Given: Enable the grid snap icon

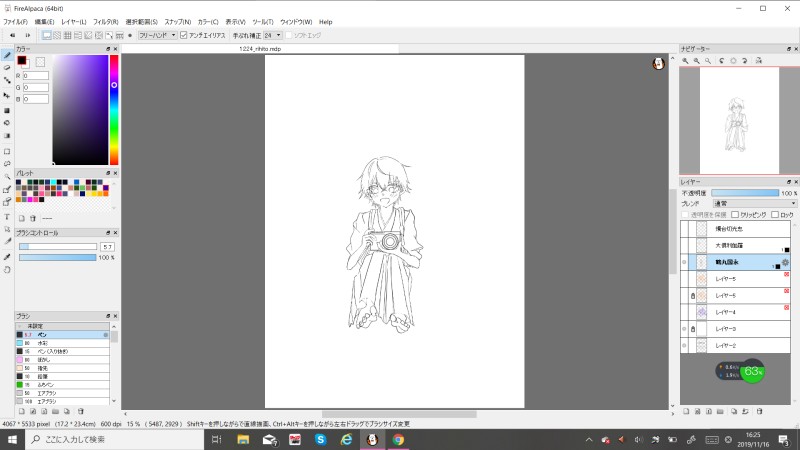Looking at the screenshot, I should pyautogui.click(x=67, y=35).
